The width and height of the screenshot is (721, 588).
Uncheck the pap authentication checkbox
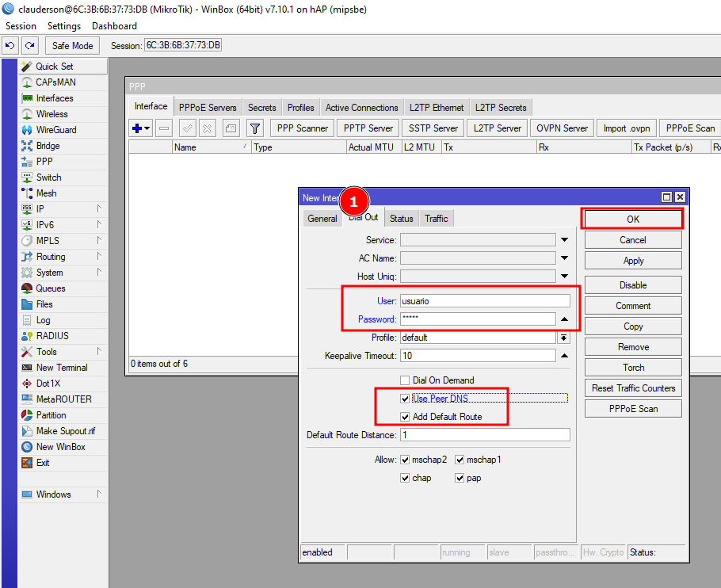coord(460,478)
